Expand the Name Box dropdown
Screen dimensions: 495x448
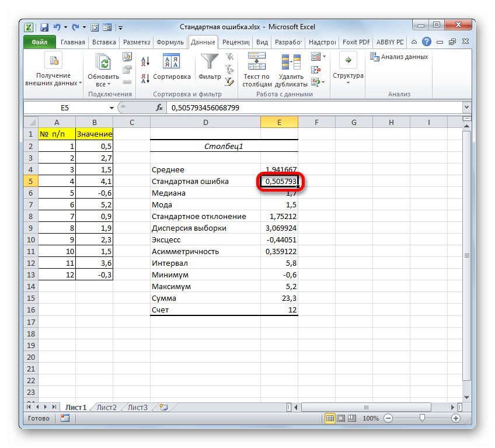pyautogui.click(x=111, y=108)
